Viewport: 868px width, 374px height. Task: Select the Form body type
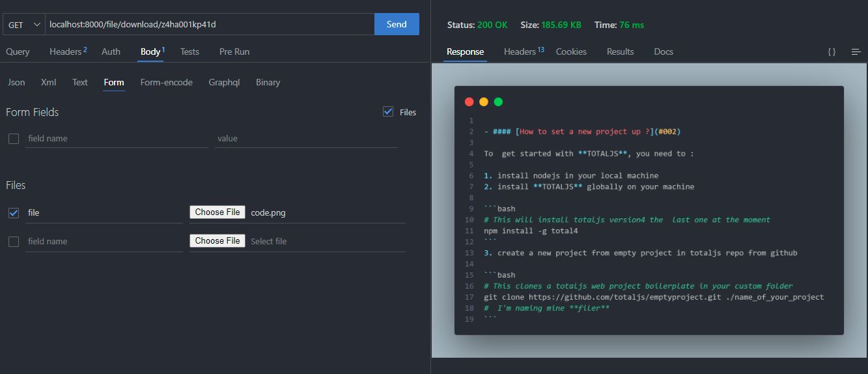click(x=114, y=82)
